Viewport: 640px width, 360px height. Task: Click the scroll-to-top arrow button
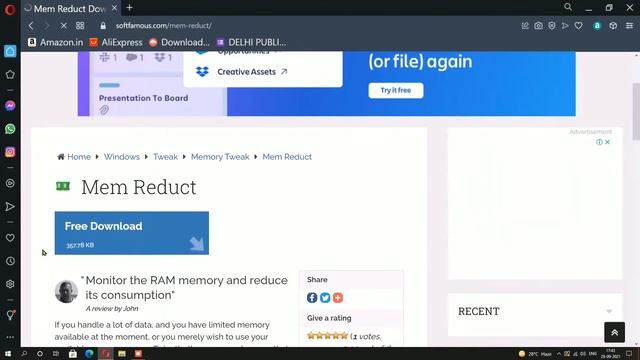click(614, 333)
